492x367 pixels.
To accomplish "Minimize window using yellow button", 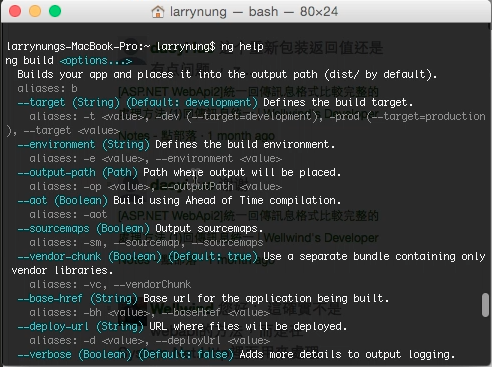I will (x=35, y=11).
